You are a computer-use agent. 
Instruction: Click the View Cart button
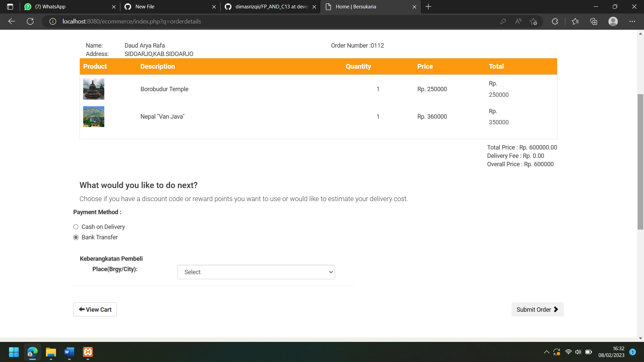click(x=95, y=309)
